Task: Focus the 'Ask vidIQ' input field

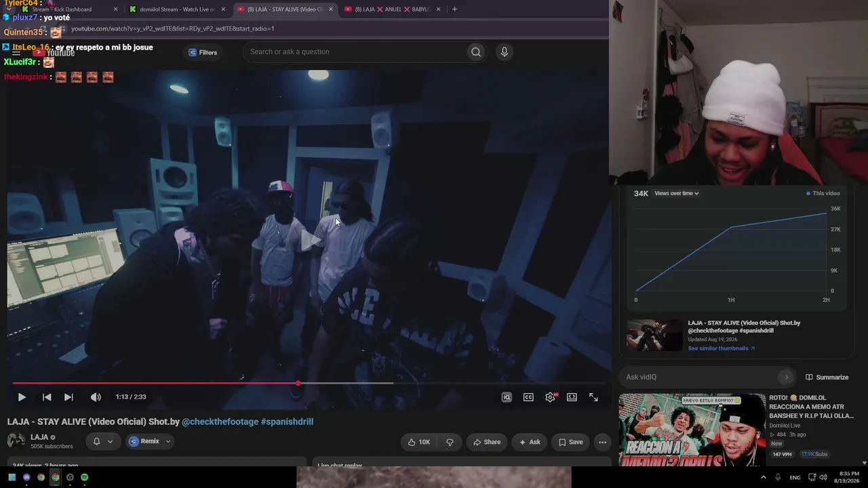Action: [701, 377]
